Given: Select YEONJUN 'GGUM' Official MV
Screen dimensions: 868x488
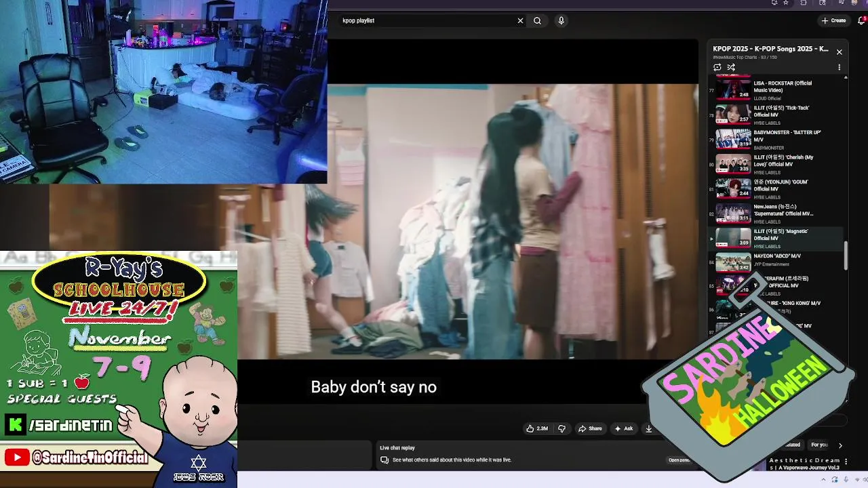Looking at the screenshot, I should pyautogui.click(x=776, y=188).
